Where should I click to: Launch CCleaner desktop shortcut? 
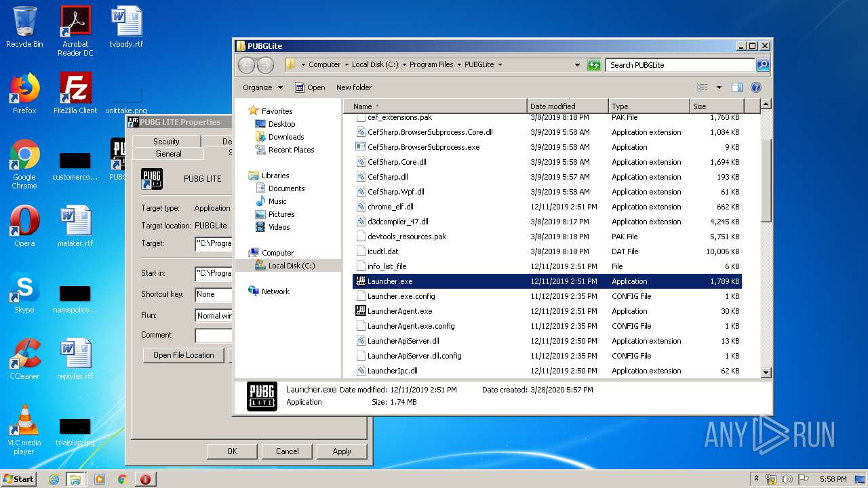click(24, 359)
